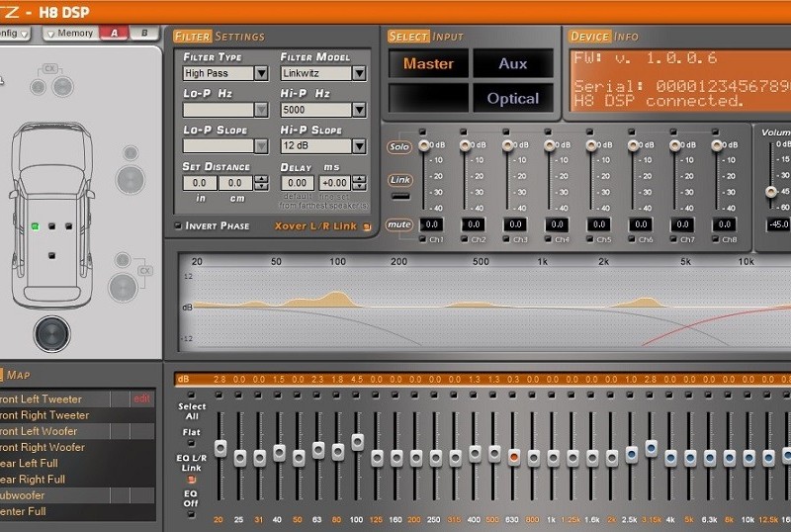Click the 100 Hz EQ band slider handle

click(x=357, y=442)
